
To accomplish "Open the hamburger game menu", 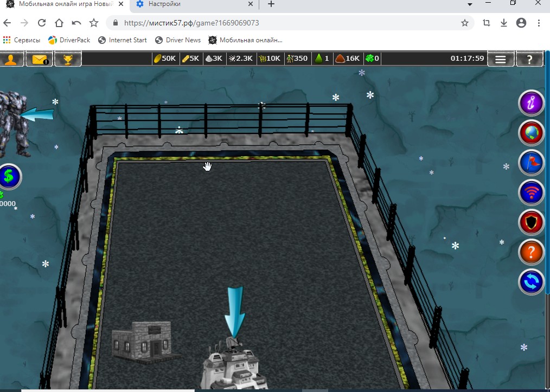I will (x=501, y=59).
